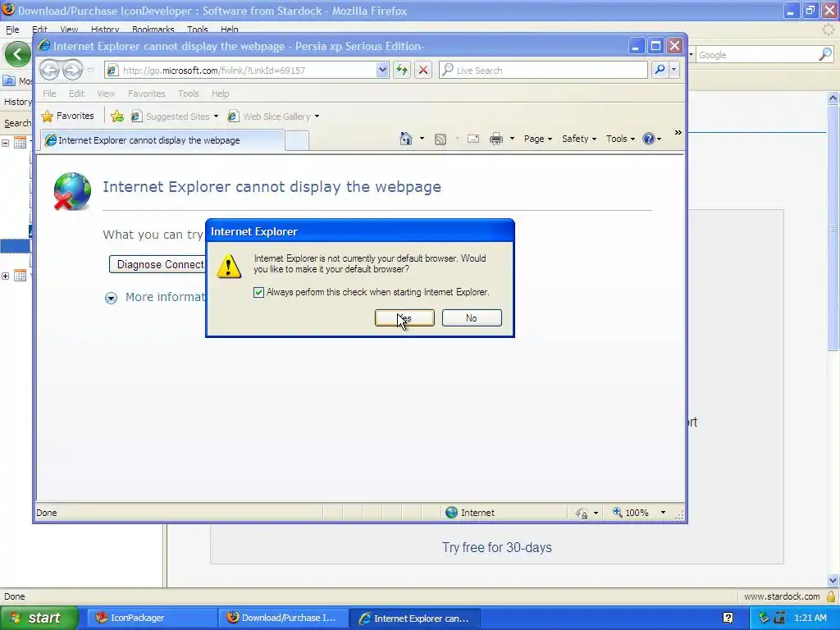Open the IE Edit menu
Image resolution: width=840 pixels, height=630 pixels.
(x=76, y=94)
